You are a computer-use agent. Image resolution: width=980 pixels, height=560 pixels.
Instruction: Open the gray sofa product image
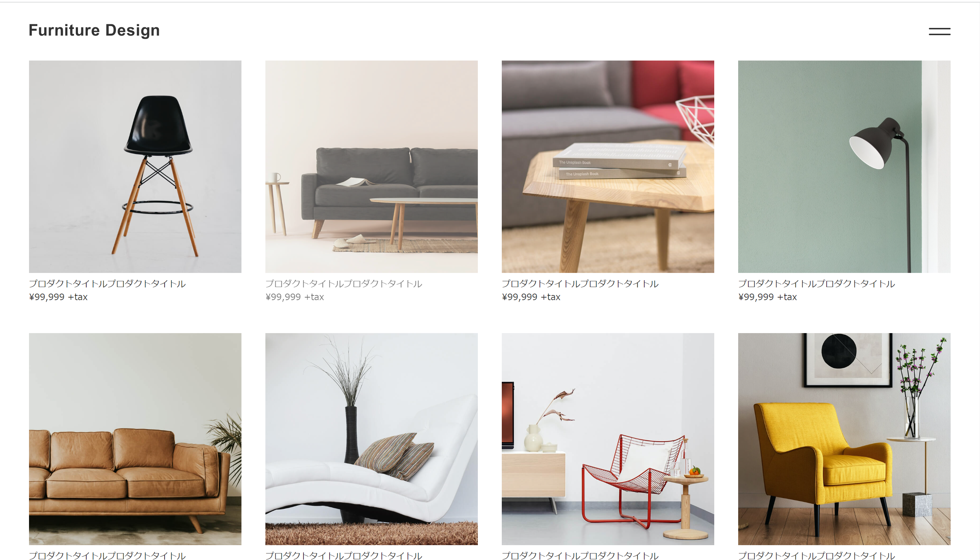(x=372, y=166)
